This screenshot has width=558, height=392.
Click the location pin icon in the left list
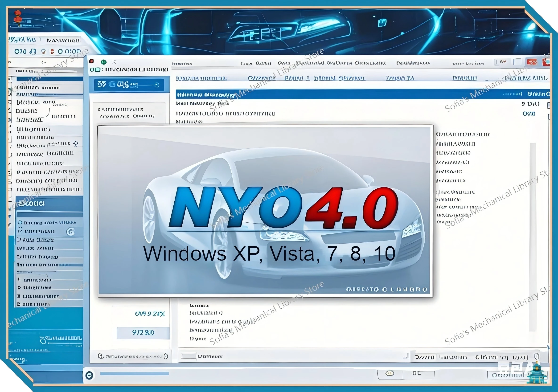76,144
